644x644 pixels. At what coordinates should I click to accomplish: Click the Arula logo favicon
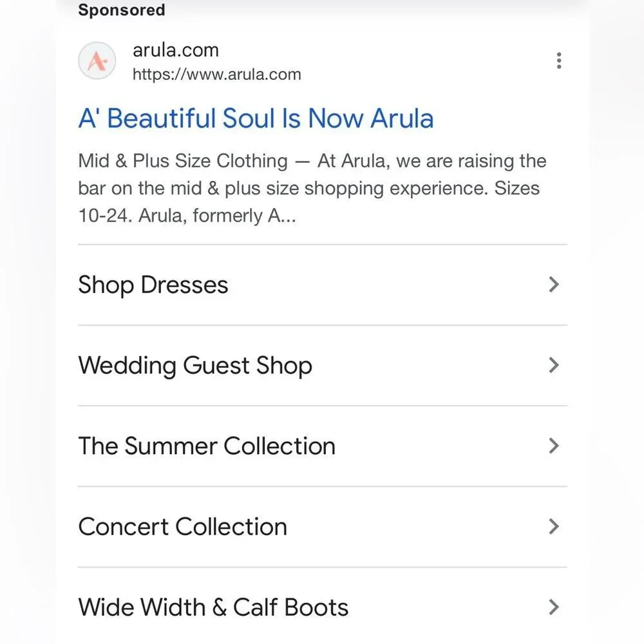click(x=97, y=61)
